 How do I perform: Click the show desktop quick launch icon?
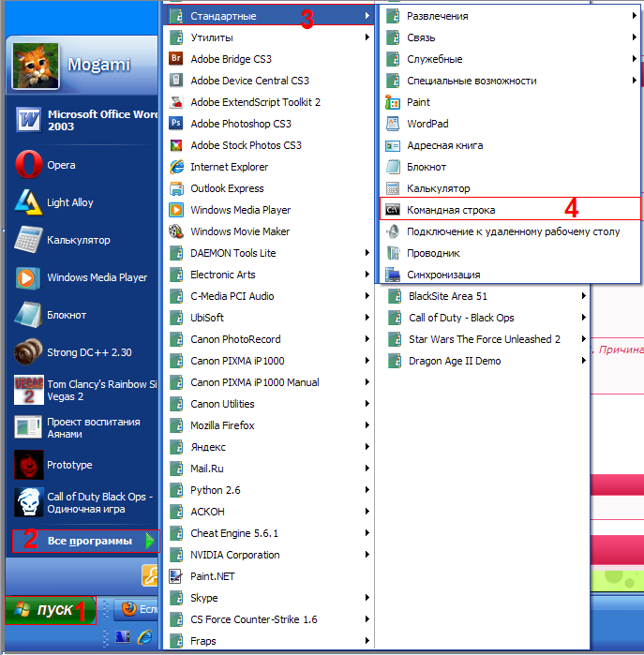click(x=123, y=637)
